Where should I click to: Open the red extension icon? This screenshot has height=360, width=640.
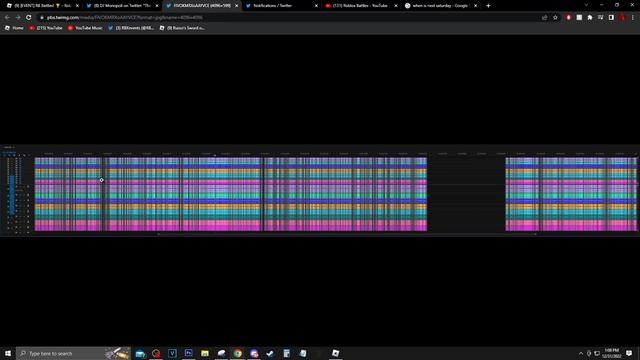pos(569,18)
